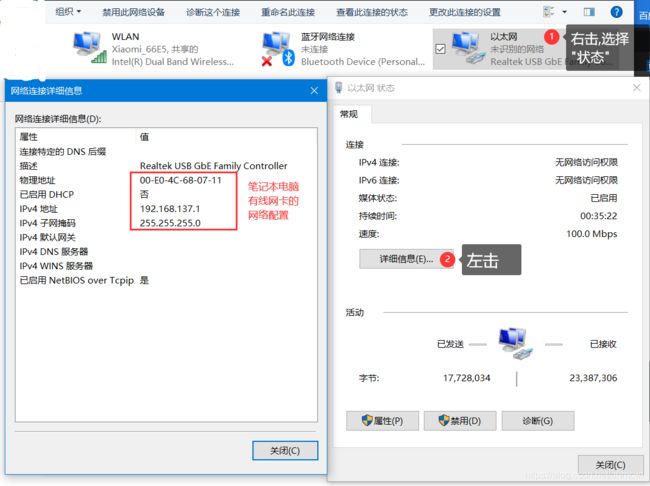Select the MAC value 00-E0-4C-68-07-11
The image size is (650, 486).
click(x=180, y=180)
